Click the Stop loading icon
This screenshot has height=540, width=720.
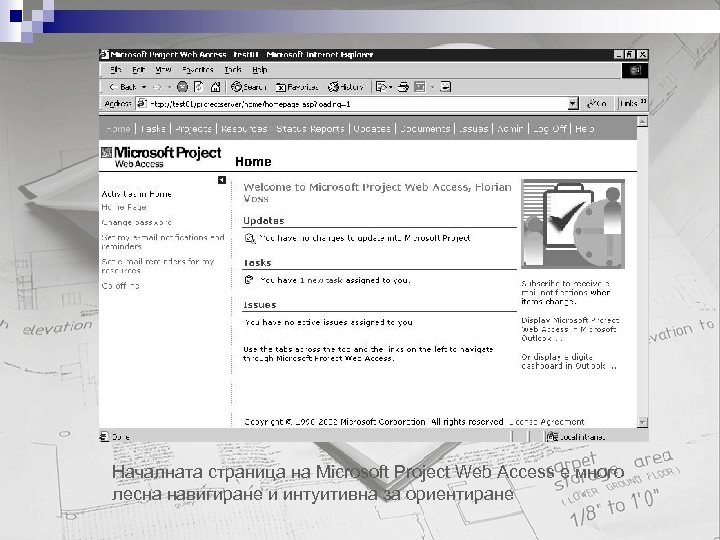point(182,87)
